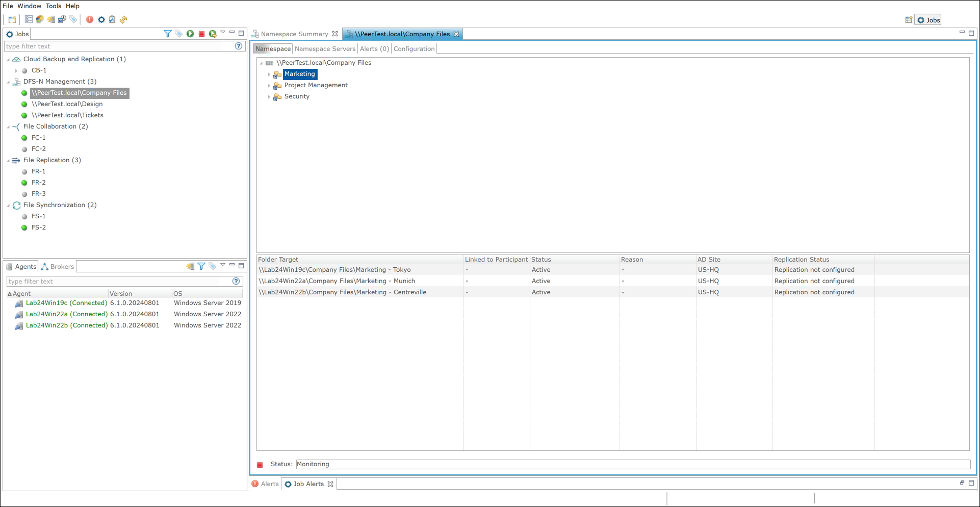Open the job list view toolbar icon

(29, 19)
